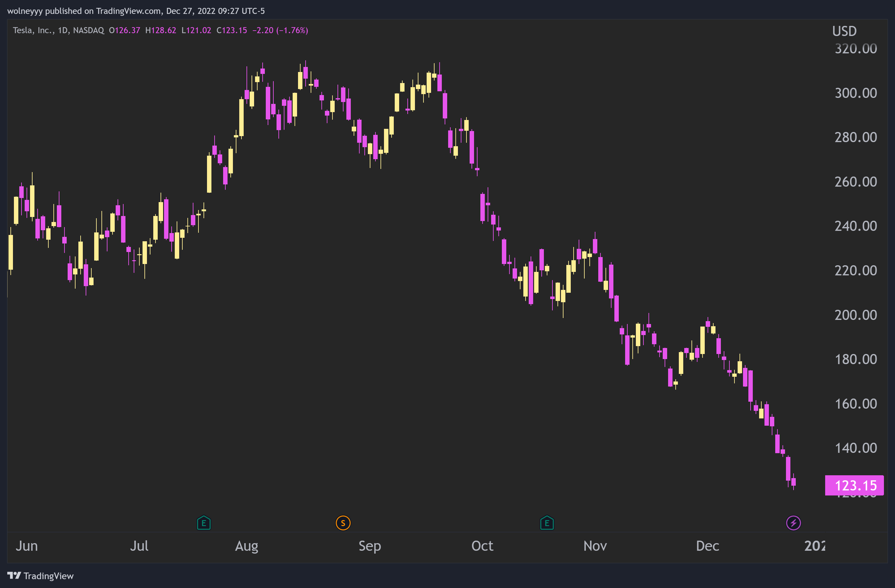
Task: Click the purple lightning bolt event marker
Action: [794, 523]
